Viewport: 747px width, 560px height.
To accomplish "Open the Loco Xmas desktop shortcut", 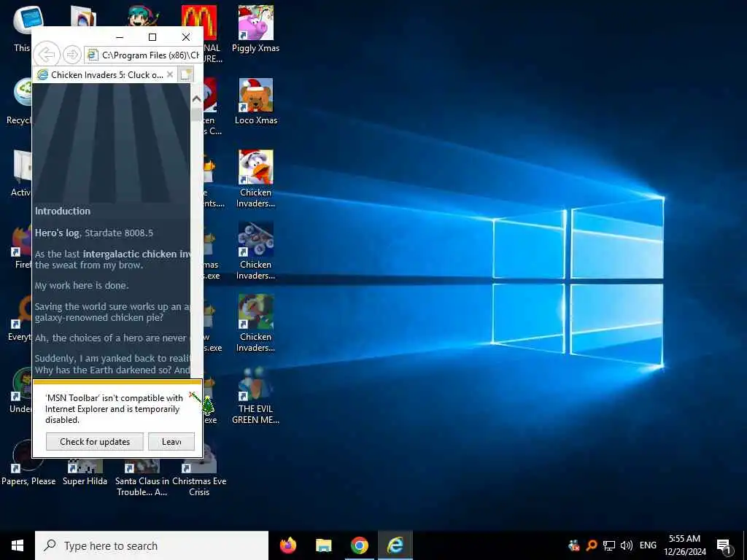I will 256,102.
